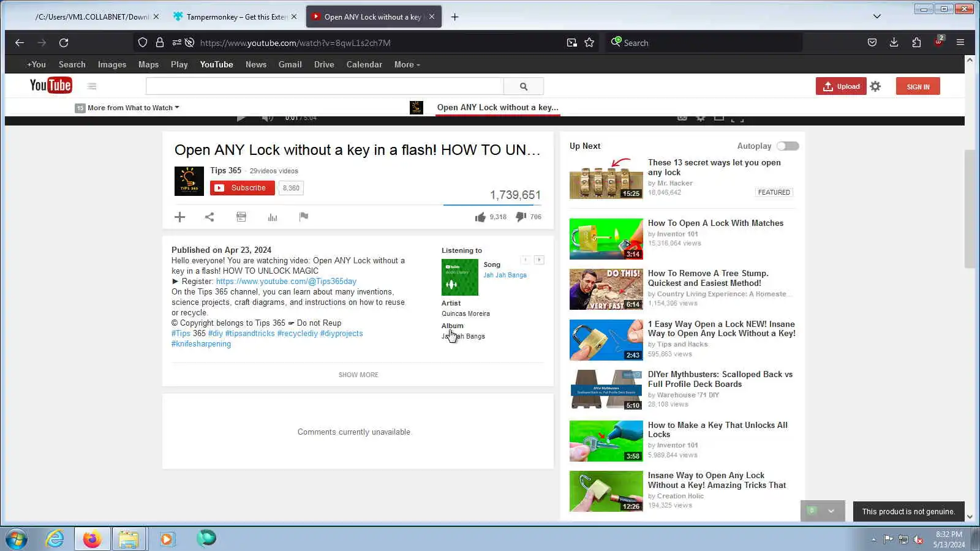980x551 pixels.
Task: Open the Jah Jah Bangs song link
Action: 505,275
